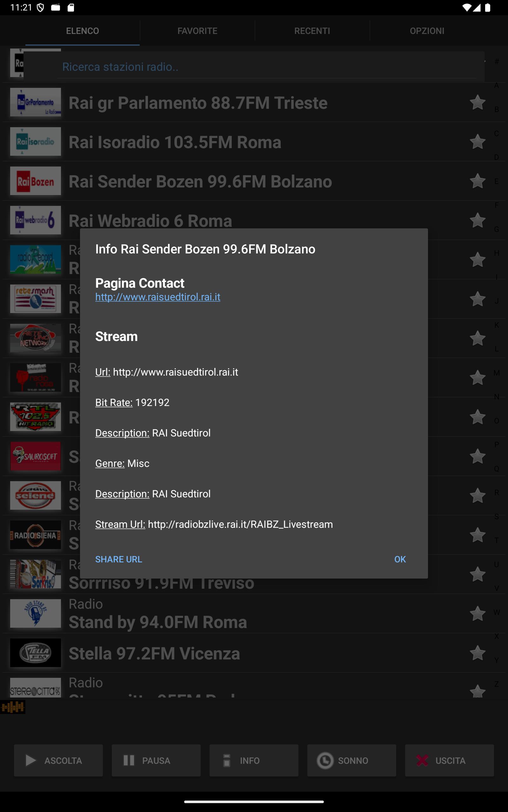Screen dimensions: 508x812
Task: Select Stereocittà station logo
Action: click(35, 688)
